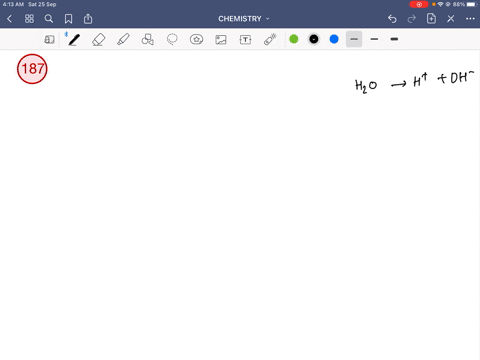The width and height of the screenshot is (480, 360).
Task: Redo the last action
Action: coord(412,19)
